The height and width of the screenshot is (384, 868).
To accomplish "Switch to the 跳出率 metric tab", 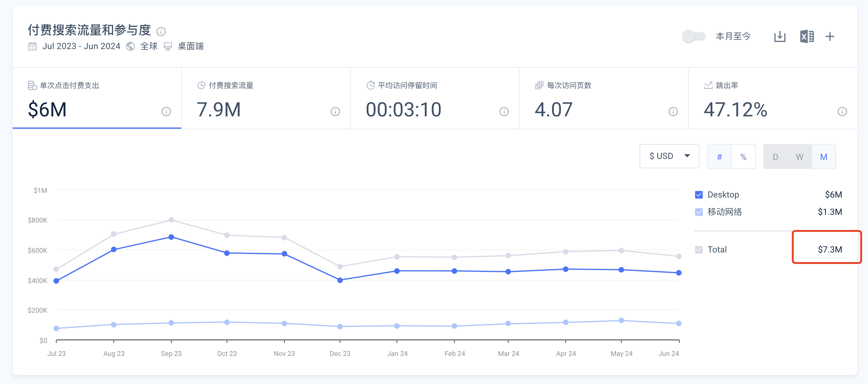I will (773, 98).
